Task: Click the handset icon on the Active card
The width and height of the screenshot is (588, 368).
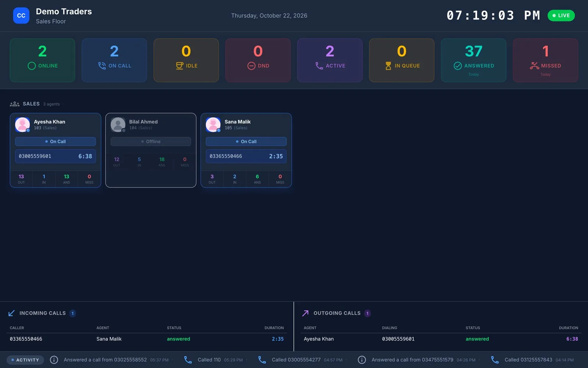Action: (319, 66)
